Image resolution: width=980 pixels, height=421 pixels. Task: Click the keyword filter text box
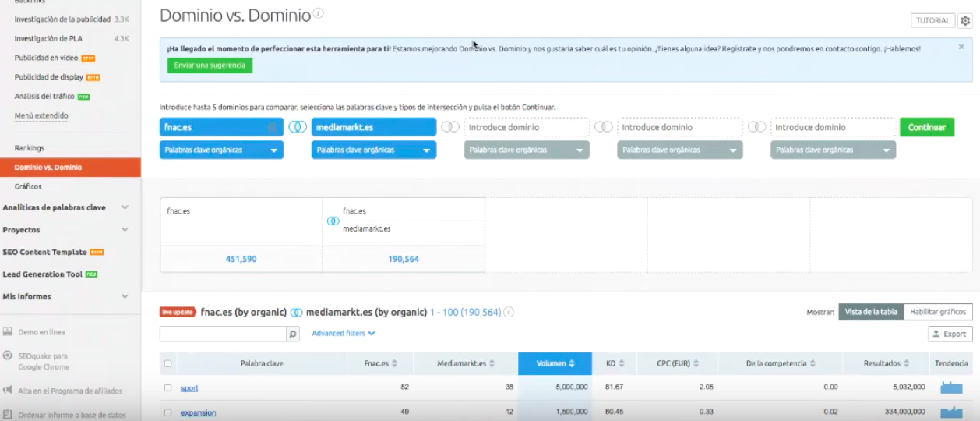coord(223,334)
